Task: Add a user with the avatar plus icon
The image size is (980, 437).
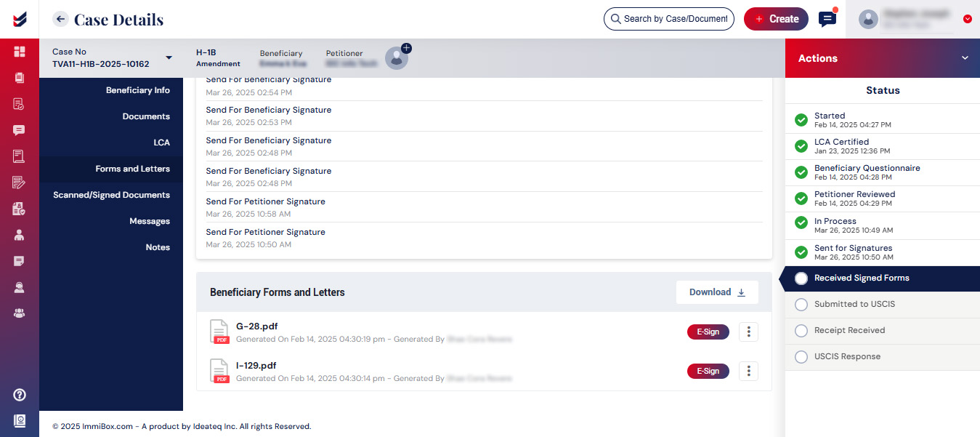Action: [406, 49]
